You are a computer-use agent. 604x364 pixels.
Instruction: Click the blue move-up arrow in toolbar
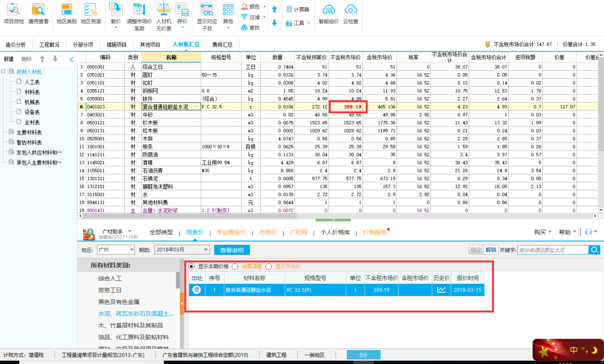tap(274, 10)
